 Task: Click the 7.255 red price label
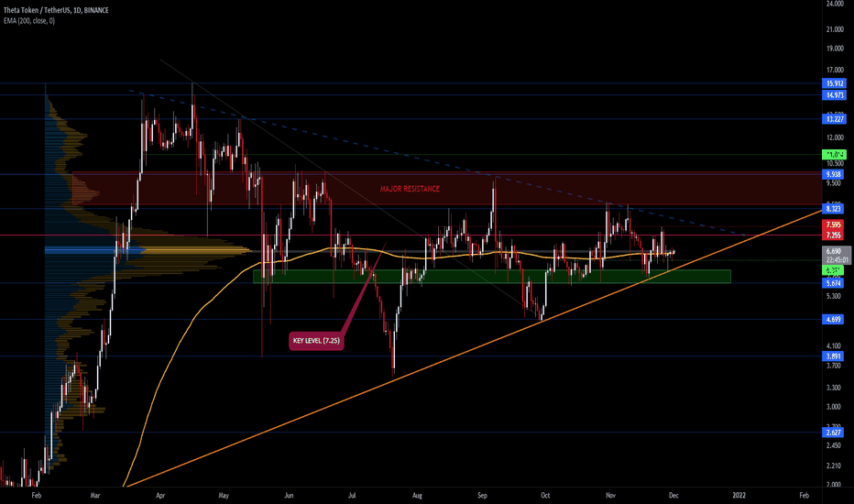pyautogui.click(x=833, y=236)
